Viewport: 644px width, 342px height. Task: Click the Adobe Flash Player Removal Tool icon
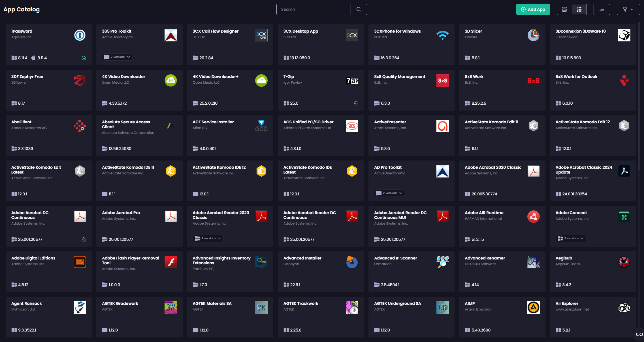171,262
